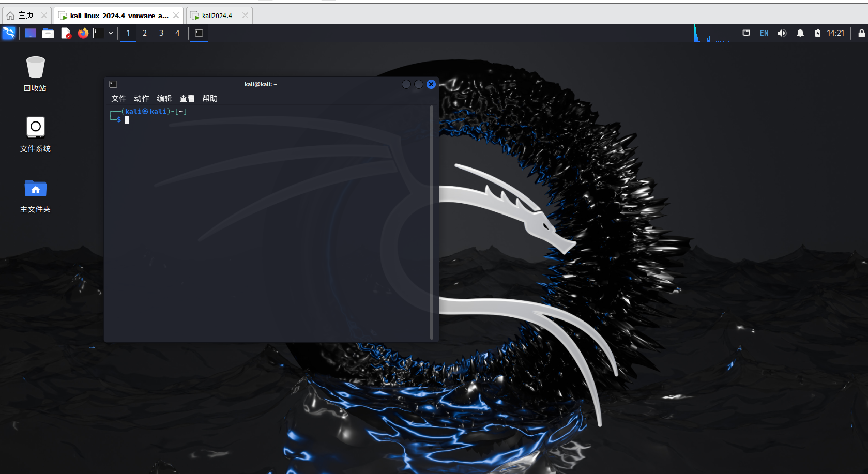Open the volume control icon

[782, 33]
